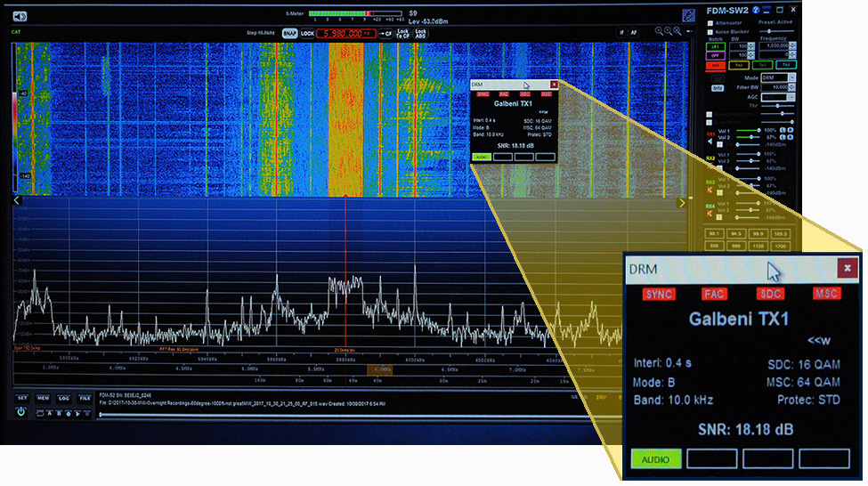Toggle the SNAP button

coord(289,34)
